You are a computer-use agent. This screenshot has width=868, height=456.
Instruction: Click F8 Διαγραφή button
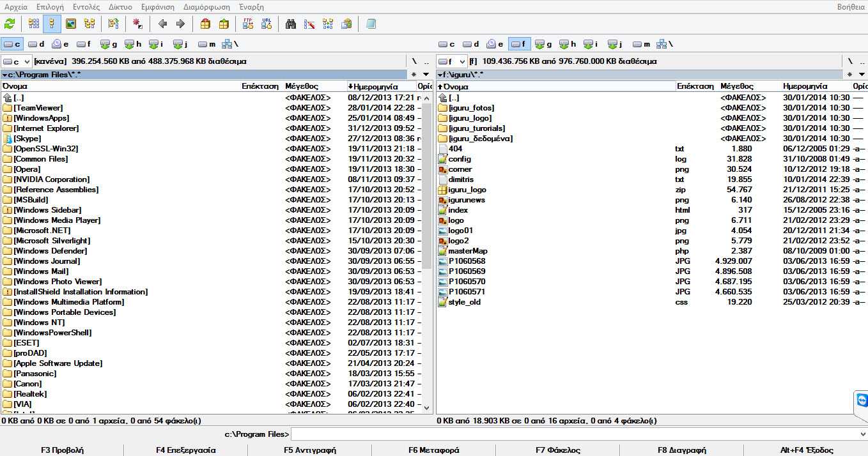click(682, 450)
